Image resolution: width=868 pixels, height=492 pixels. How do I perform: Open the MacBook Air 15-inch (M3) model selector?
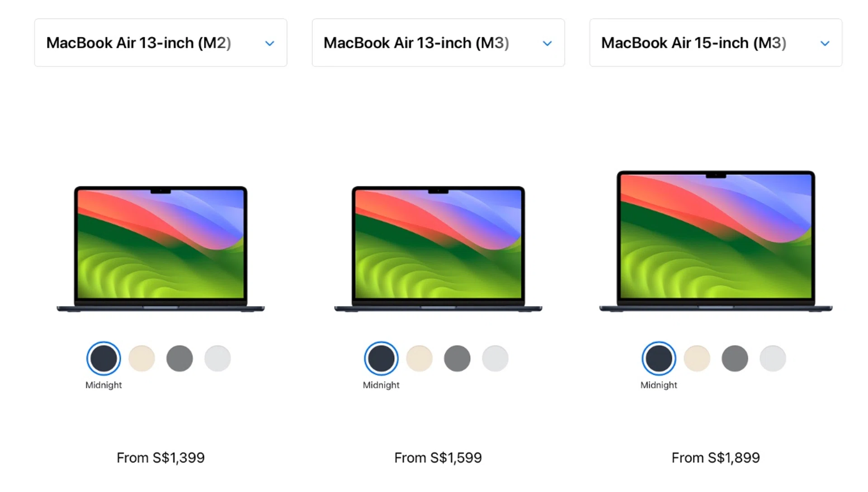(x=715, y=43)
